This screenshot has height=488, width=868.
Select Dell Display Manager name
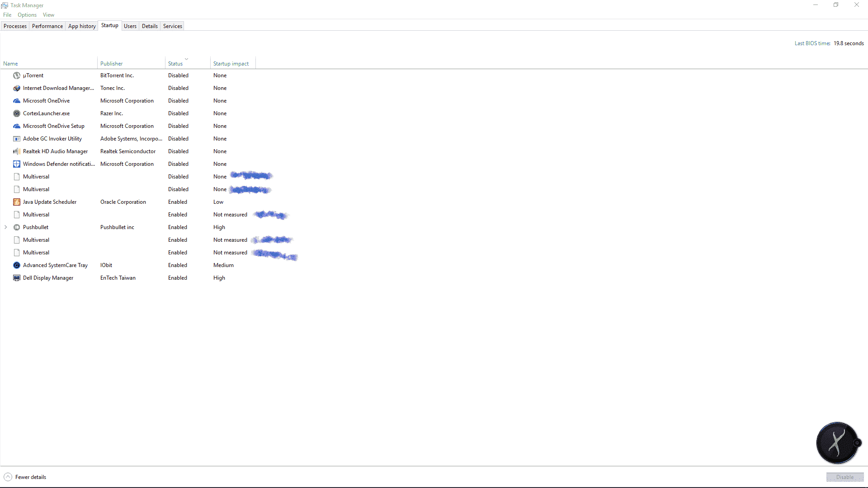(x=48, y=278)
